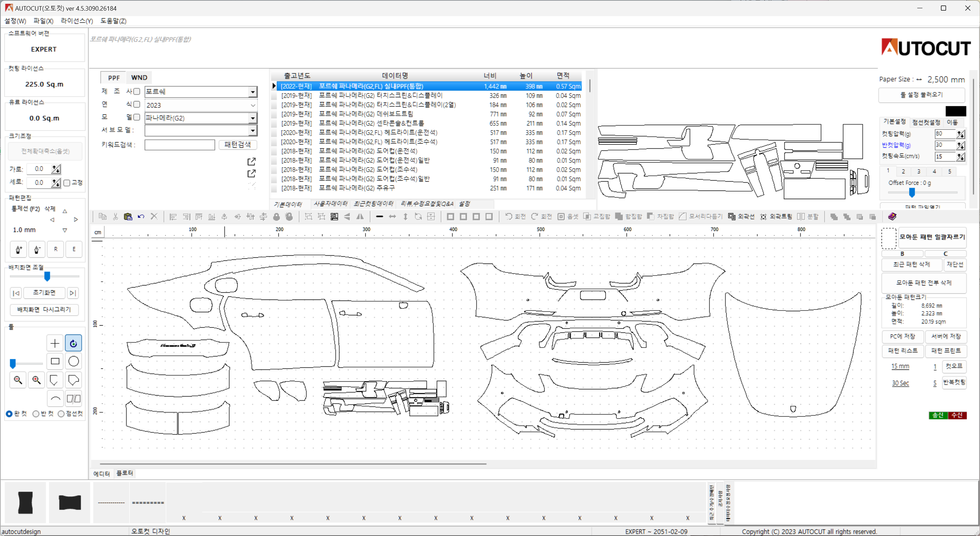This screenshot has height=536, width=980.
Task: Select the split shapes tool
Action: point(73,398)
